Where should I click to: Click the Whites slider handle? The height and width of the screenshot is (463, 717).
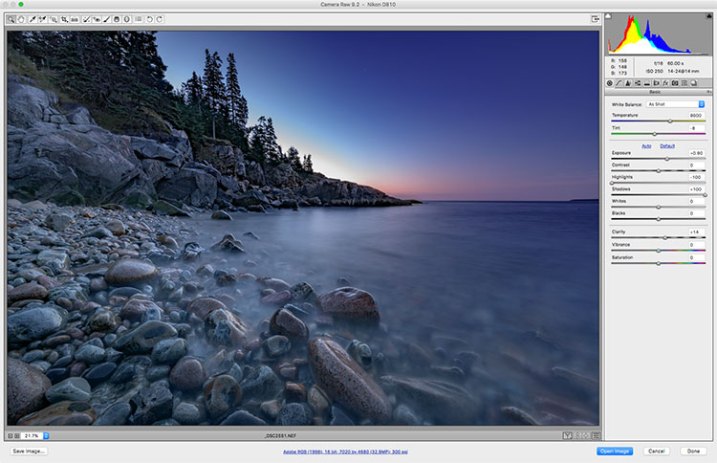point(658,207)
